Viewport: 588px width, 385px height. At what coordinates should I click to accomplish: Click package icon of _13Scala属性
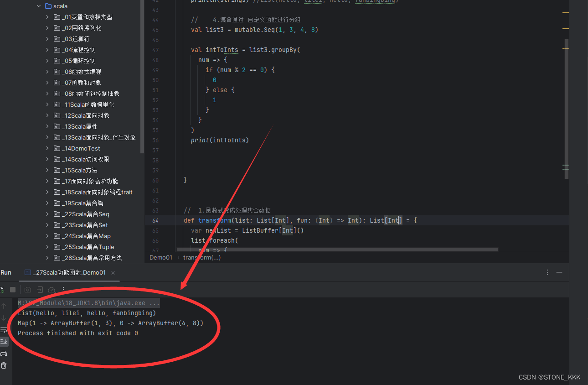tap(57, 126)
